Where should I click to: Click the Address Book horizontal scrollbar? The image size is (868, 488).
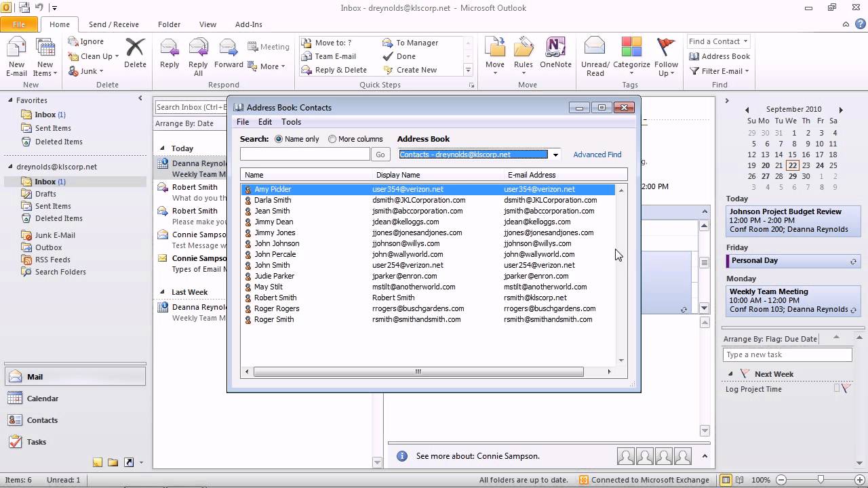[418, 371]
